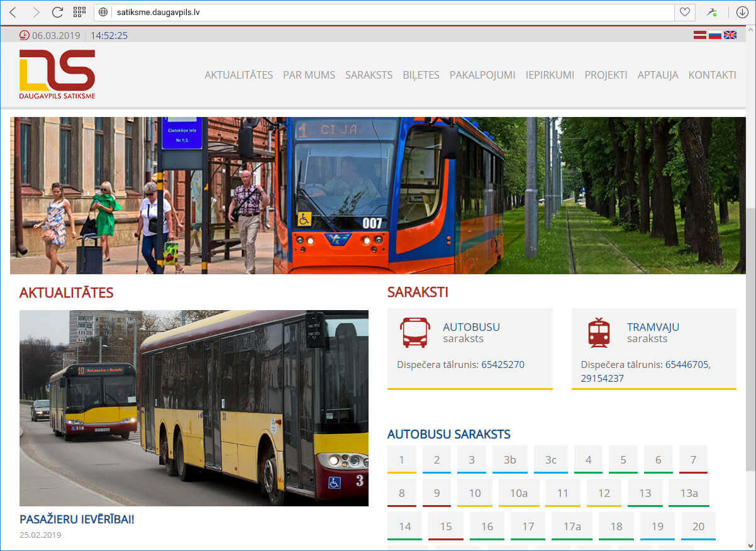This screenshot has width=756, height=551.
Task: Click the TRAMVAJU saraksts link
Action: click(x=653, y=333)
